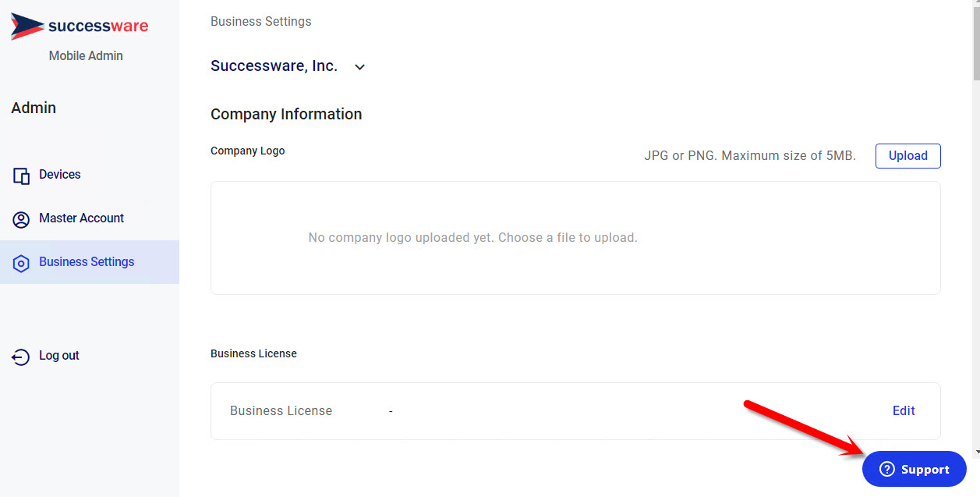Screen dimensions: 980x497
Task: Click the empty company logo upload area
Action: (x=575, y=238)
